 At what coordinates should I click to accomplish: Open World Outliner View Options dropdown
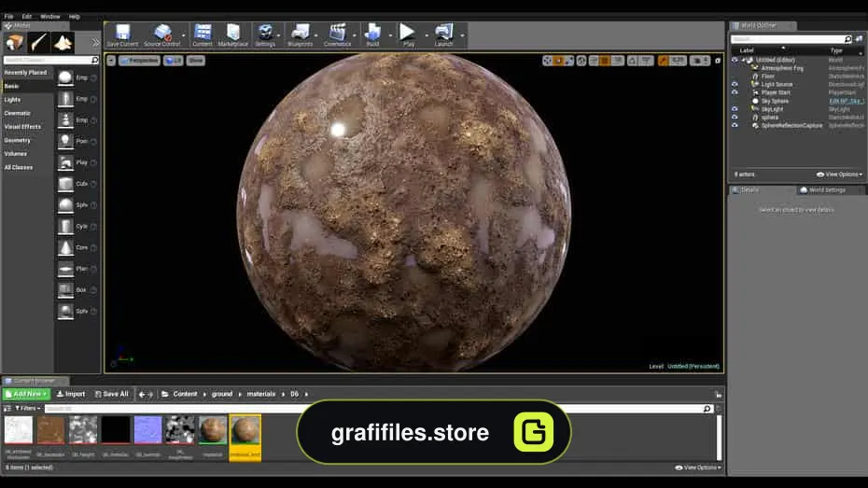point(839,174)
